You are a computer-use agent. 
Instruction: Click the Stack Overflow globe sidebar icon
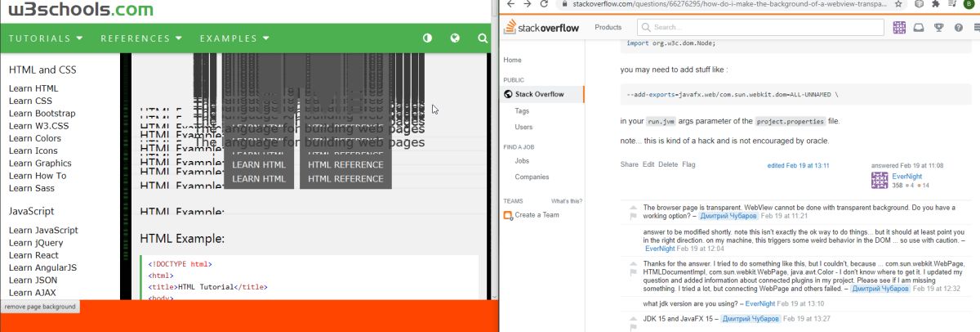(508, 94)
